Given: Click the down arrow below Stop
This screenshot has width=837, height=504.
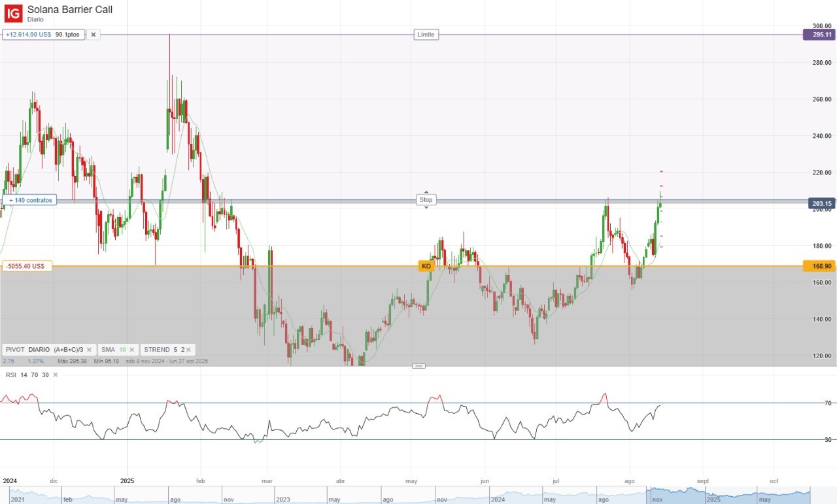Looking at the screenshot, I should tap(426, 207).
